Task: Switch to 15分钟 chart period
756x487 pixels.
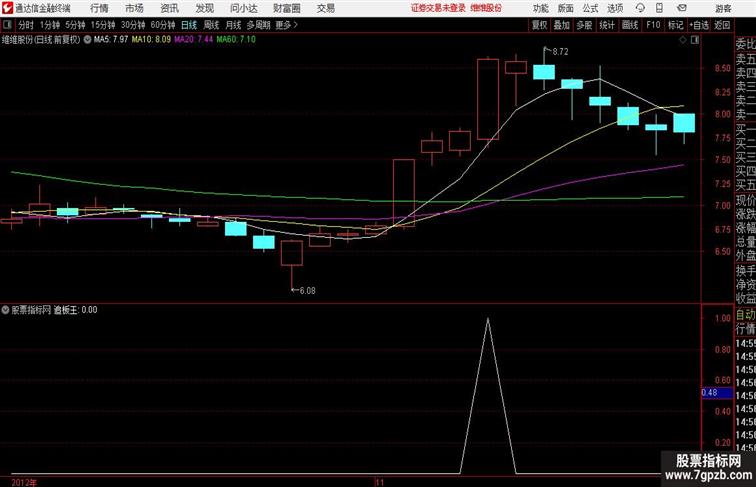Action: pos(103,25)
